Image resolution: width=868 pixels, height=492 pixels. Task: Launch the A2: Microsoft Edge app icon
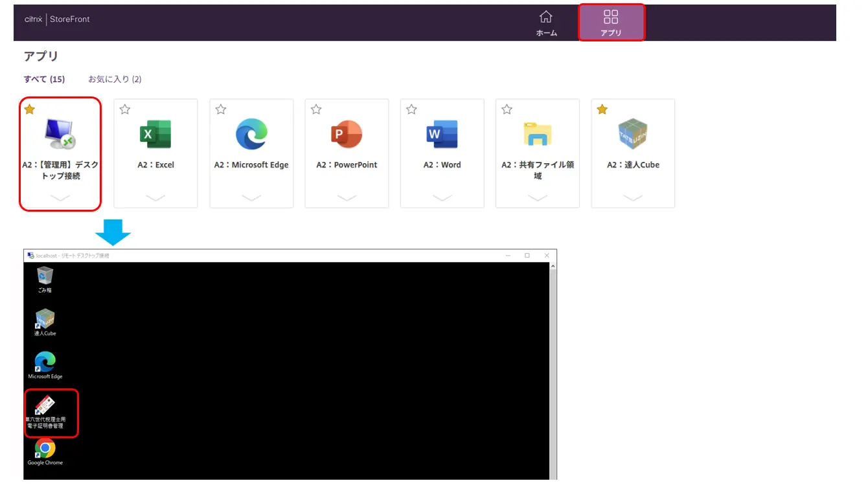coord(251,134)
